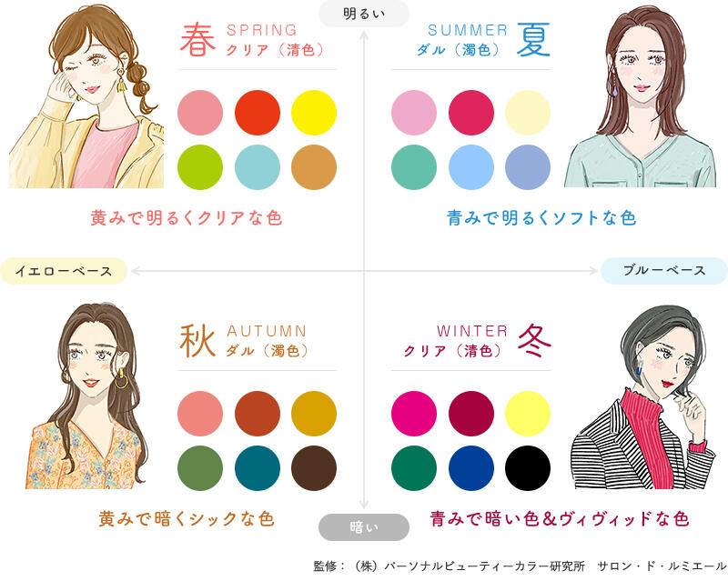Screen dimensions: 728x581
Task: Choose the black Winter swatch
Action: click(x=528, y=468)
